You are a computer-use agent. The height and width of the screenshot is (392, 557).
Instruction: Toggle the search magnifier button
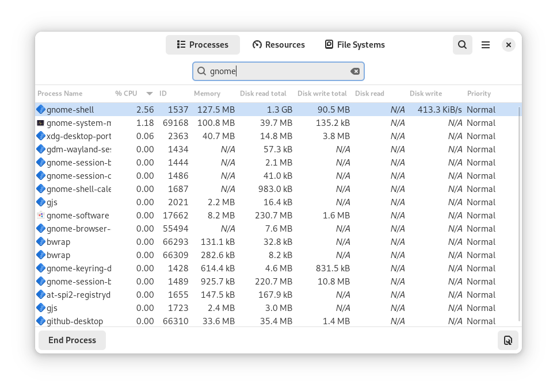coord(462,45)
